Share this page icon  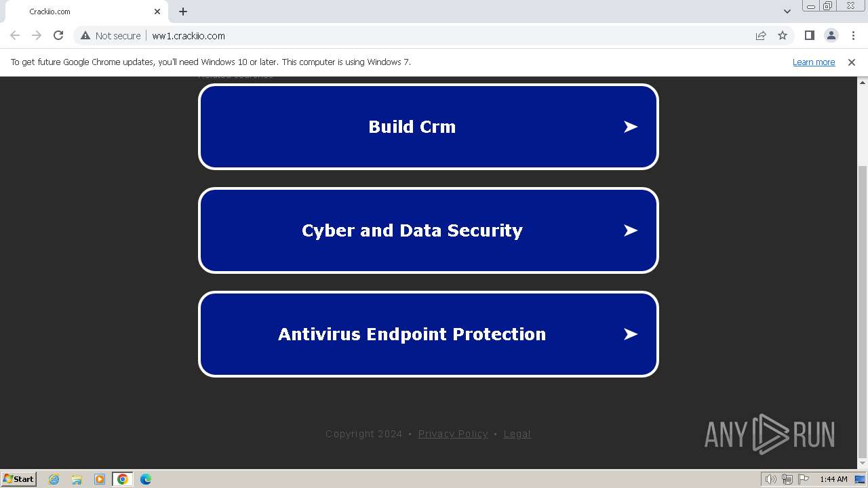pyautogui.click(x=761, y=35)
